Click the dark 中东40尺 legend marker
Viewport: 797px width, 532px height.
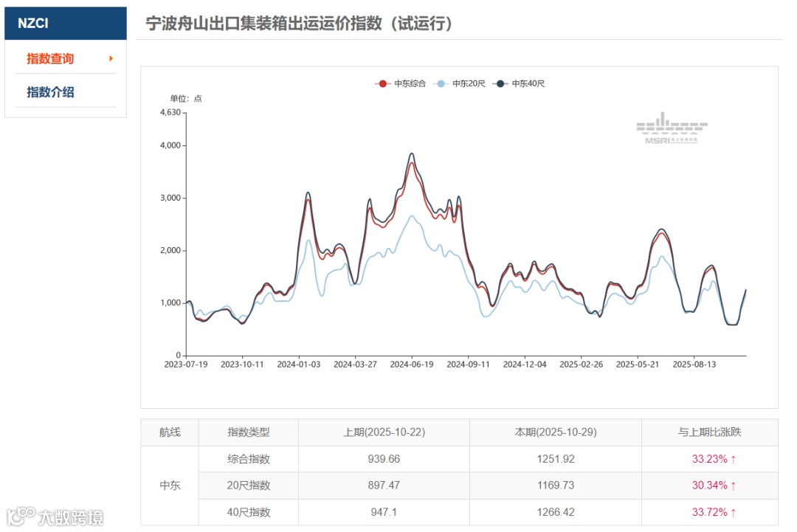tap(500, 83)
